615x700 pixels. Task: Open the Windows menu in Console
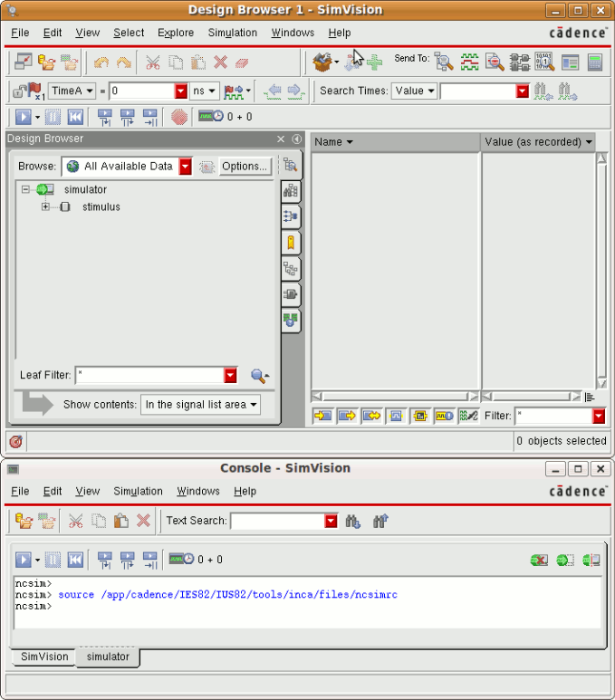coord(197,491)
